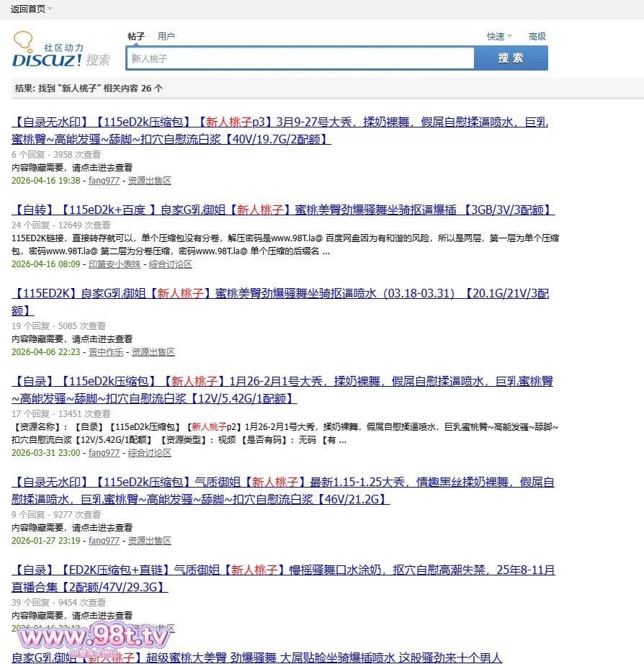Screen dimensions: 644x664
Task: Click the 返回首页 link
Action: pyautogui.click(x=27, y=9)
